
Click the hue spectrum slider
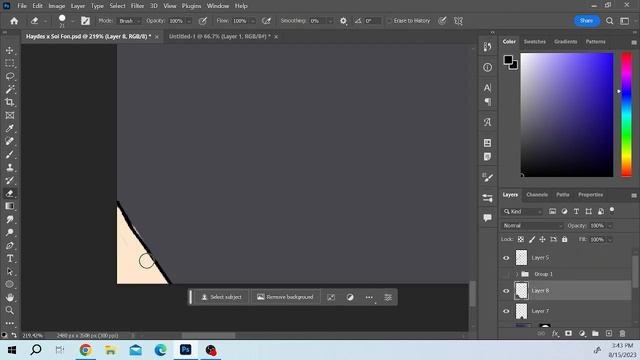pos(627,115)
